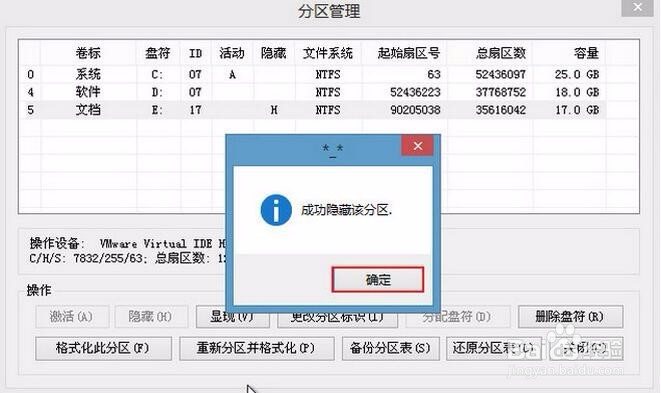This screenshot has height=393, width=661.
Task: Click the total sectors value 37768752
Action: 501,92
